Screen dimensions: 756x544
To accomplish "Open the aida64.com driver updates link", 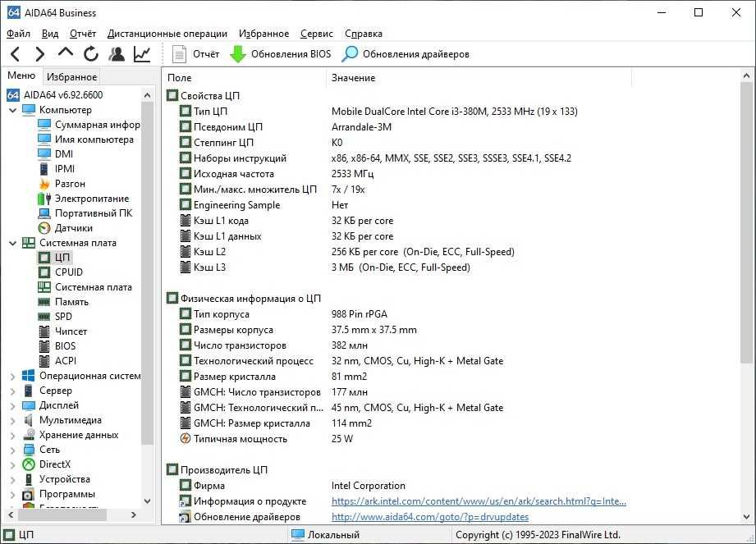I will pyautogui.click(x=430, y=517).
